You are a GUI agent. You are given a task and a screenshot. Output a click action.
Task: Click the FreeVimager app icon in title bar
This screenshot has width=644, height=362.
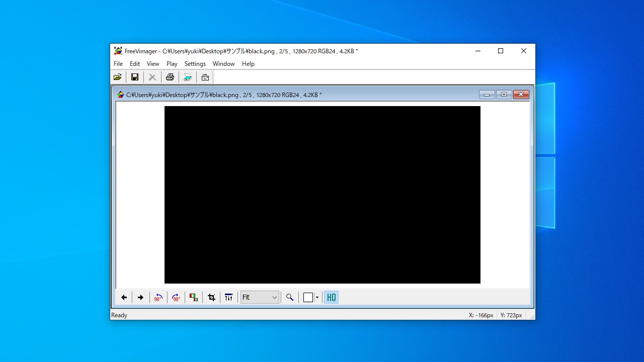tap(118, 51)
